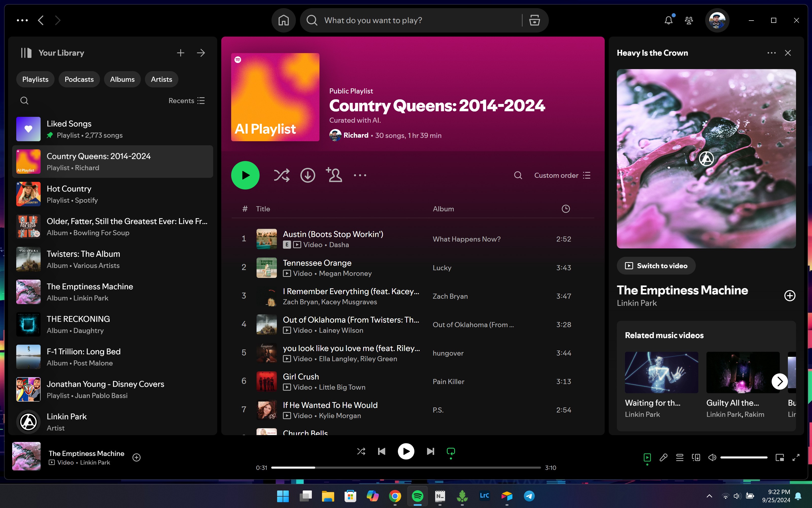This screenshot has height=508, width=812.
Task: Skip to the previous track
Action: tap(381, 451)
